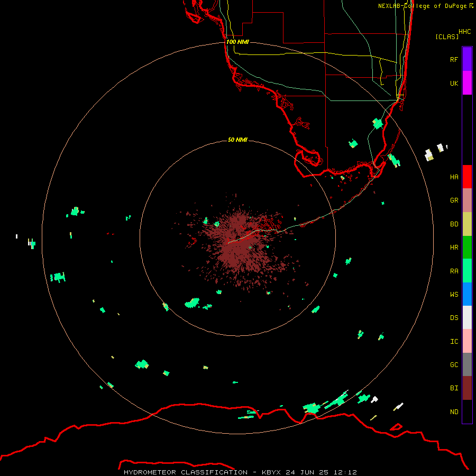Click the dark red BI legend swatch
The width and height of the screenshot is (476, 476).
click(x=467, y=388)
